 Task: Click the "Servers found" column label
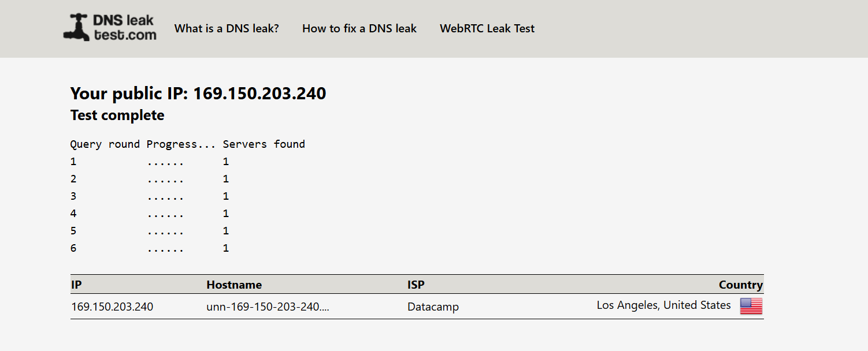point(264,144)
